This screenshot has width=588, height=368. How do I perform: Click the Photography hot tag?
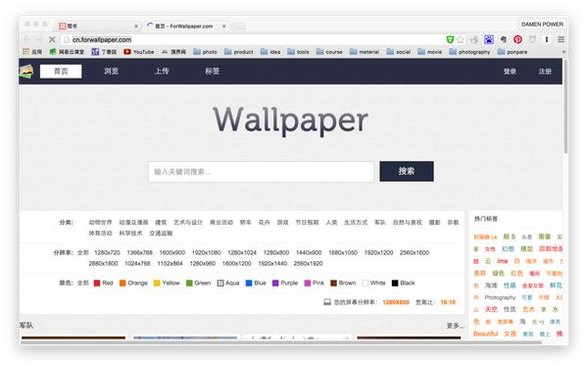tap(500, 297)
